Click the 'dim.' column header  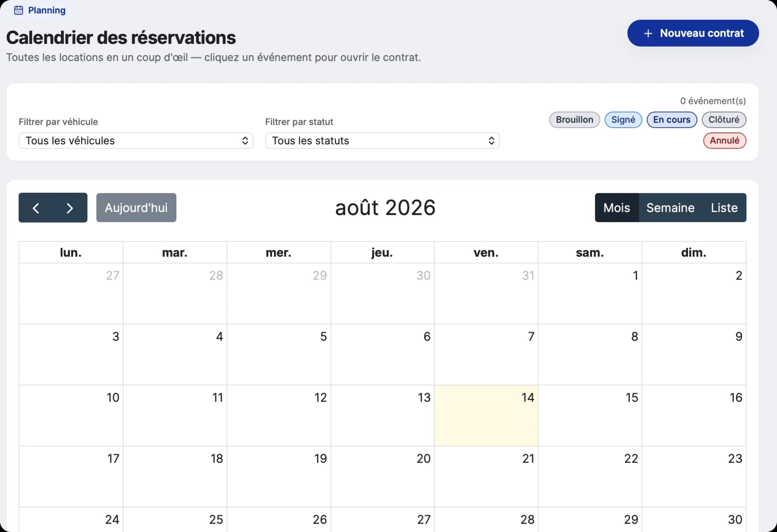(694, 252)
